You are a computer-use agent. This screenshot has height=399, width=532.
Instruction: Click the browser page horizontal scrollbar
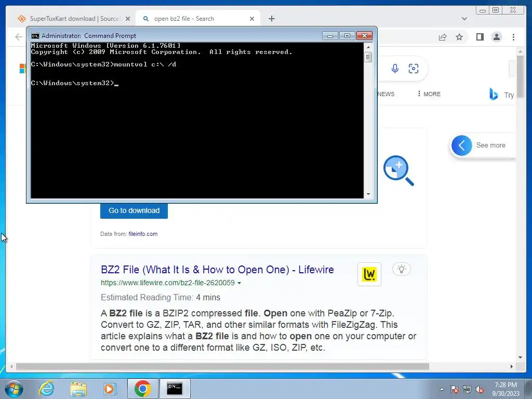pos(222,366)
